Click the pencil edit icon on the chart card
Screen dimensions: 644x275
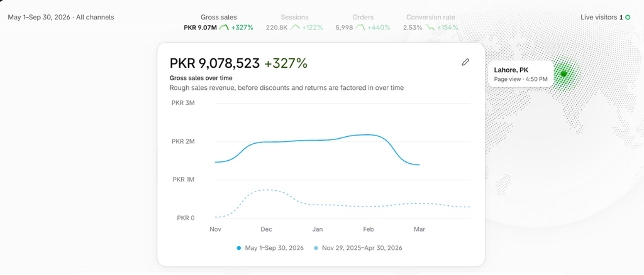point(465,62)
